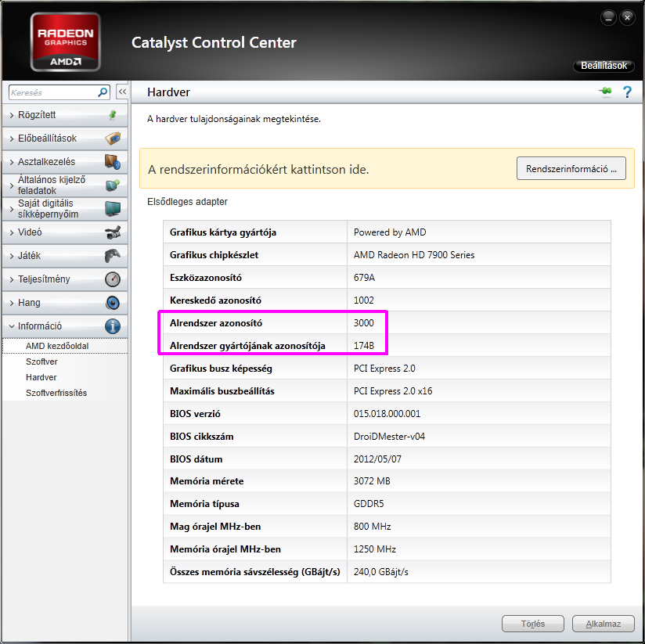
Task: Click the Mag órajel value 800 MHz
Action: pyautogui.click(x=373, y=527)
